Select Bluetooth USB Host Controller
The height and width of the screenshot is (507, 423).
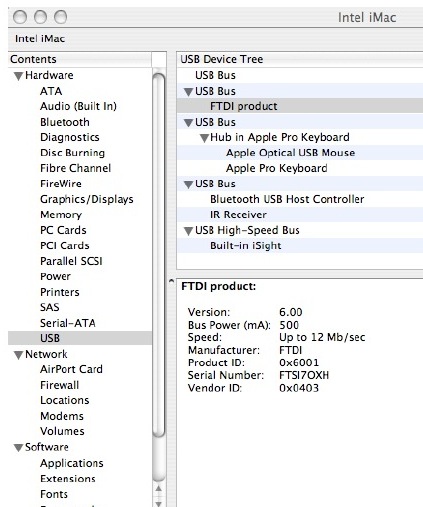300,199
